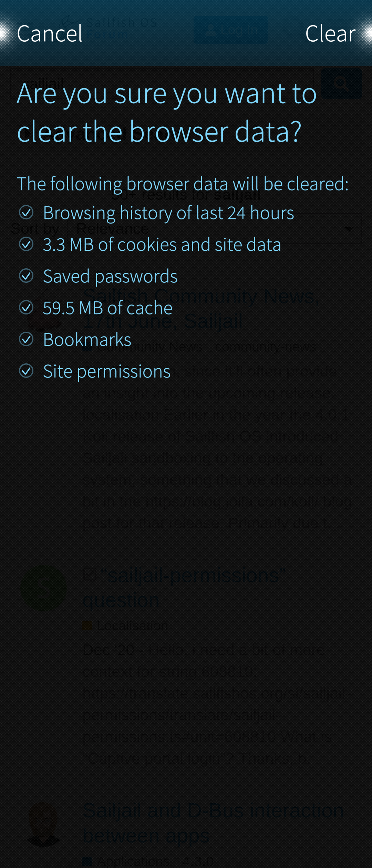Image resolution: width=372 pixels, height=868 pixels.
Task: Open Sailjail and D-Bus interaction topic
Action: click(x=214, y=823)
